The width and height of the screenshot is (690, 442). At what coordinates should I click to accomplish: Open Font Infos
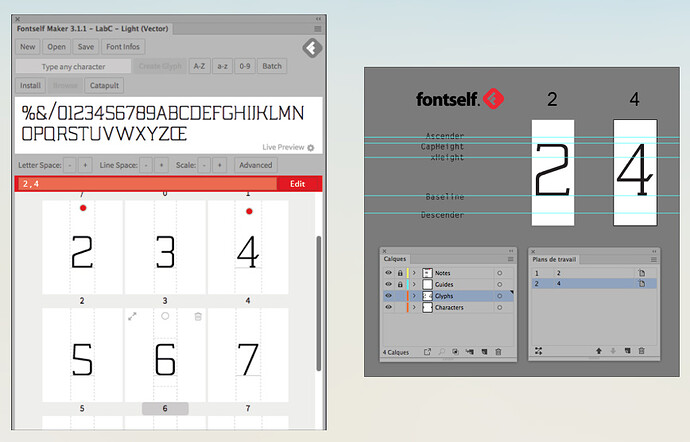[123, 47]
